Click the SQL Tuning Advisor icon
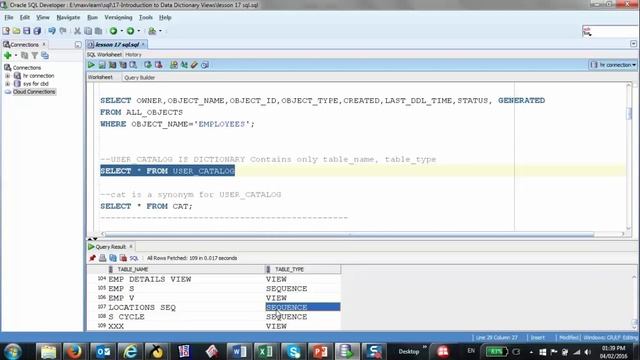 point(133,65)
